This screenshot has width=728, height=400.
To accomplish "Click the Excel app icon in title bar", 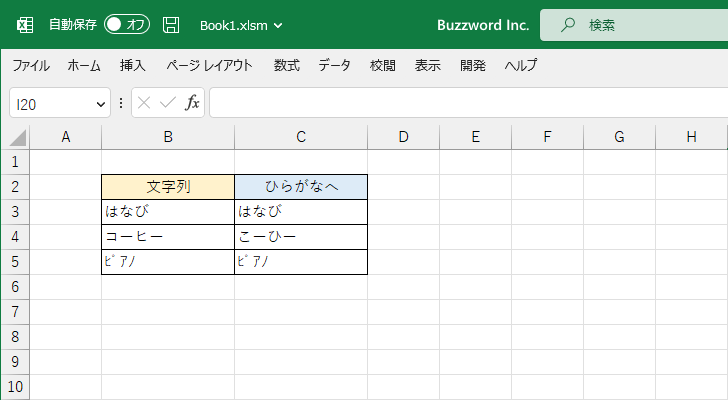I will 25,25.
